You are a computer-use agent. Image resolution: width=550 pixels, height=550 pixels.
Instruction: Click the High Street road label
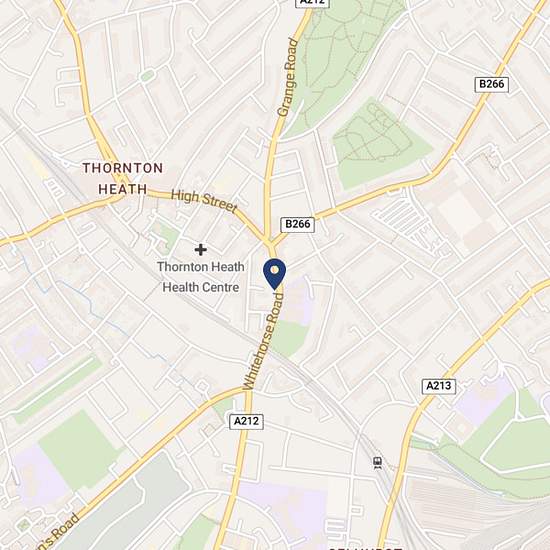tap(204, 201)
